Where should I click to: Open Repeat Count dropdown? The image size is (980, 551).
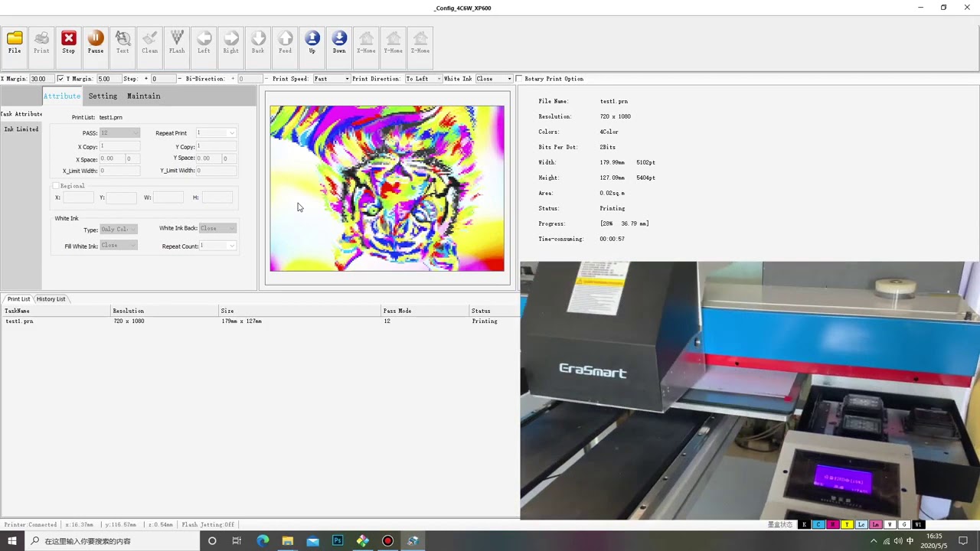pos(218,246)
